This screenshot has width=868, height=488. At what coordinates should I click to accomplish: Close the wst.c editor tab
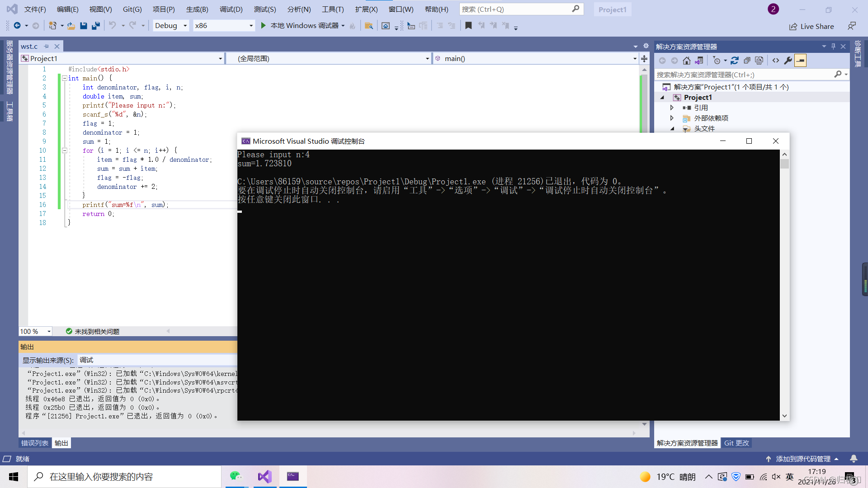click(57, 47)
